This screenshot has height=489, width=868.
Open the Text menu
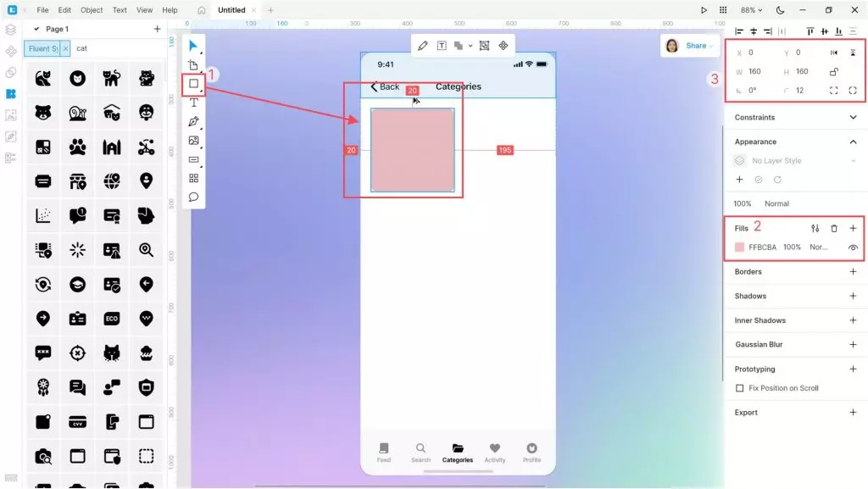(x=120, y=10)
